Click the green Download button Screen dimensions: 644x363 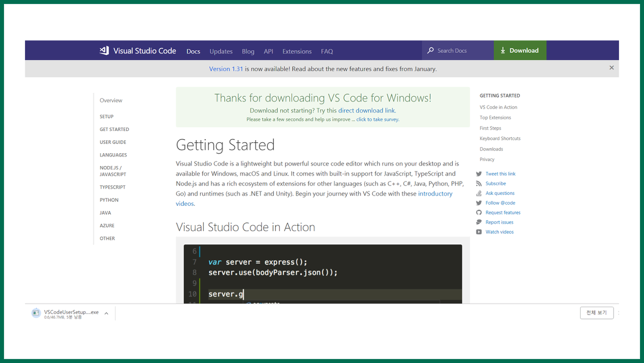click(x=520, y=51)
